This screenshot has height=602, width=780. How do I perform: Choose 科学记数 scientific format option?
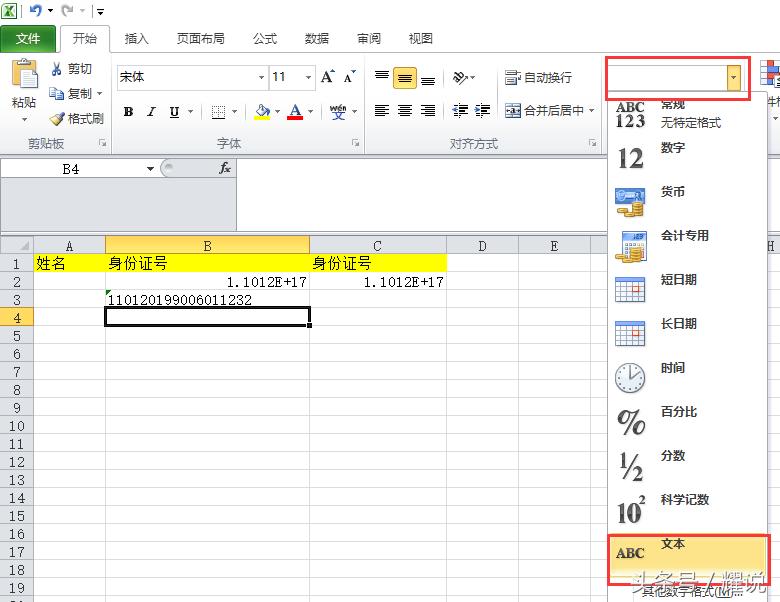pos(686,509)
